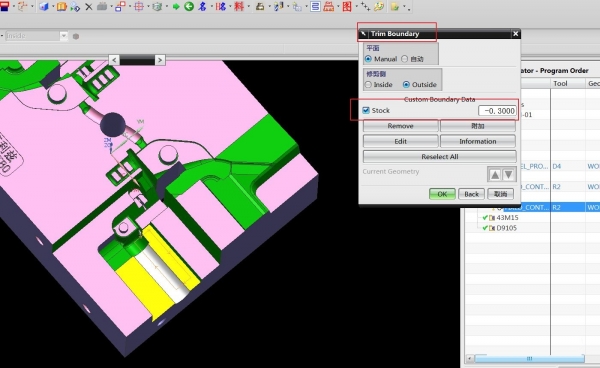Open dropdown arrow beside yellow folder icon
Screen dimensions: 600x368
coord(404,7)
